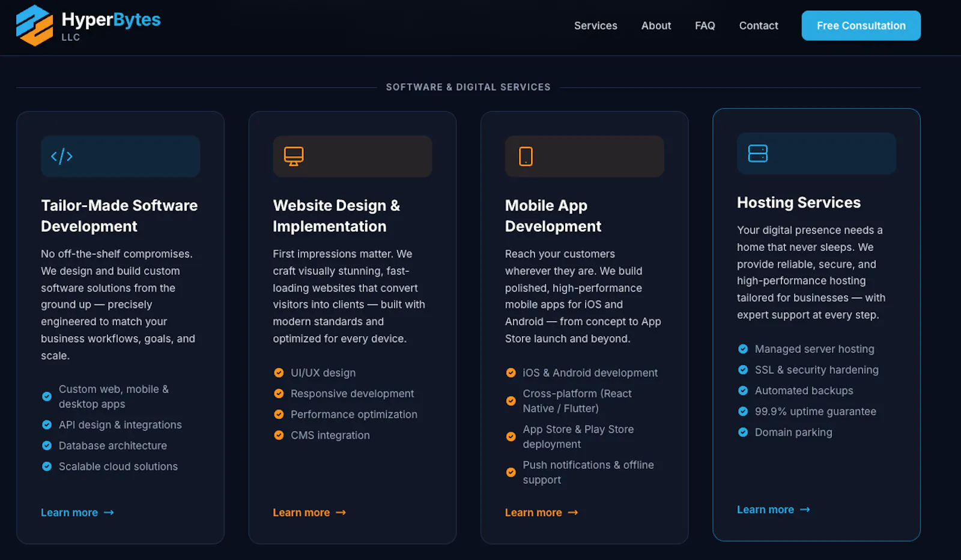Click the desktop monitor icon in Website Design card
This screenshot has height=560, width=961.
(x=294, y=157)
